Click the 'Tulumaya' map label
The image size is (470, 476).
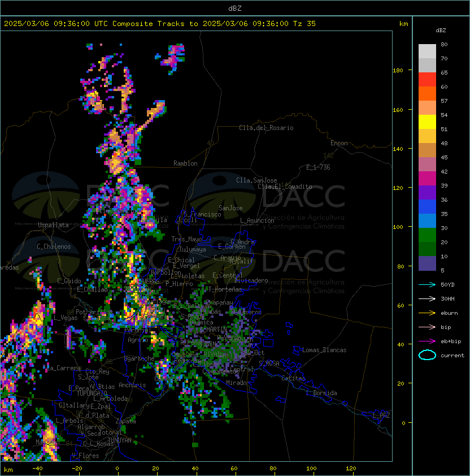click(x=193, y=249)
